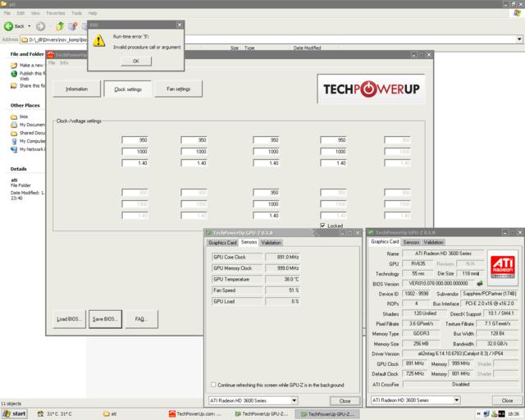Image resolution: width=525 pixels, height=420 pixels.
Task: Open Validation tab in left GPU-Z window
Action: pyautogui.click(x=271, y=243)
